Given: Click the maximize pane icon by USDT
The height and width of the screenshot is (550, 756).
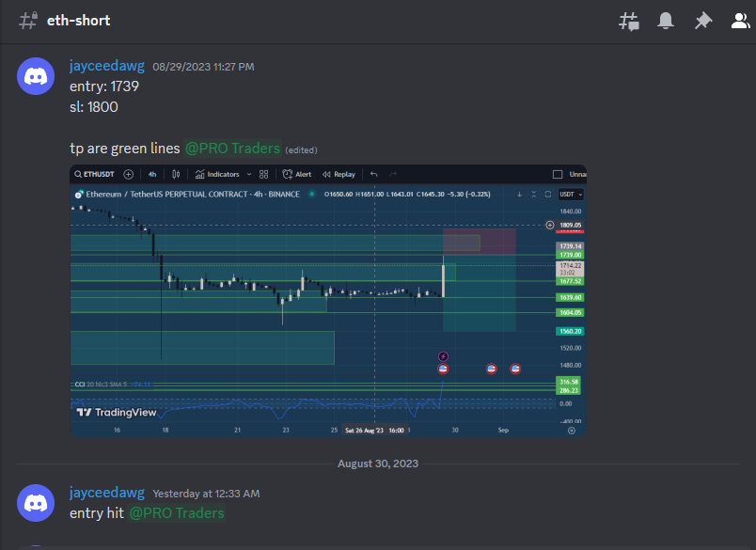Looking at the screenshot, I should click(547, 195).
